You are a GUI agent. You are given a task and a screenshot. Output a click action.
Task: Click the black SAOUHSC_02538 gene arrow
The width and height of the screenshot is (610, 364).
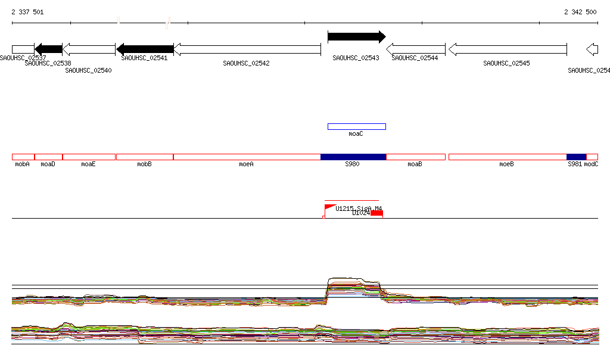[48, 49]
